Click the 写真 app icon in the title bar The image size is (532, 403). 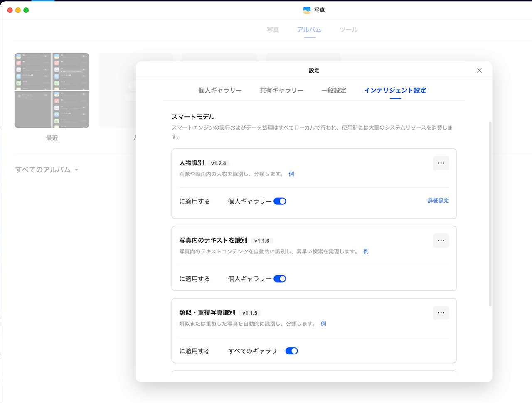(x=306, y=10)
